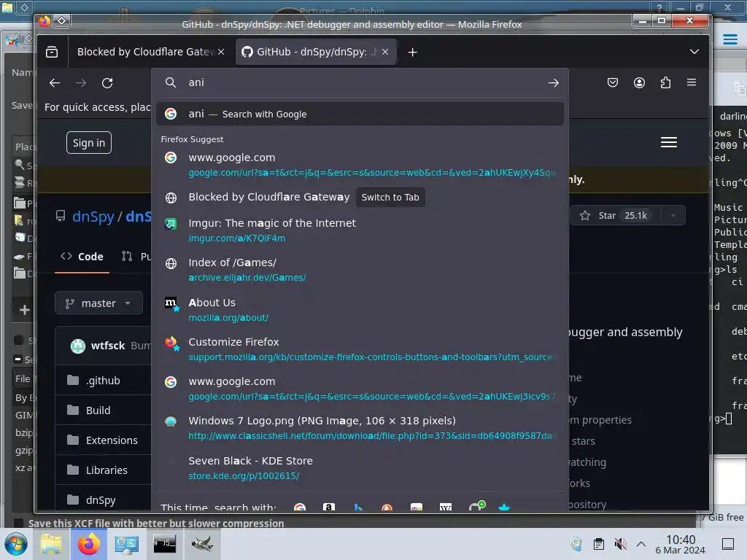Open the wtfsck committer link
Screen dimensions: 747x560
click(108, 346)
